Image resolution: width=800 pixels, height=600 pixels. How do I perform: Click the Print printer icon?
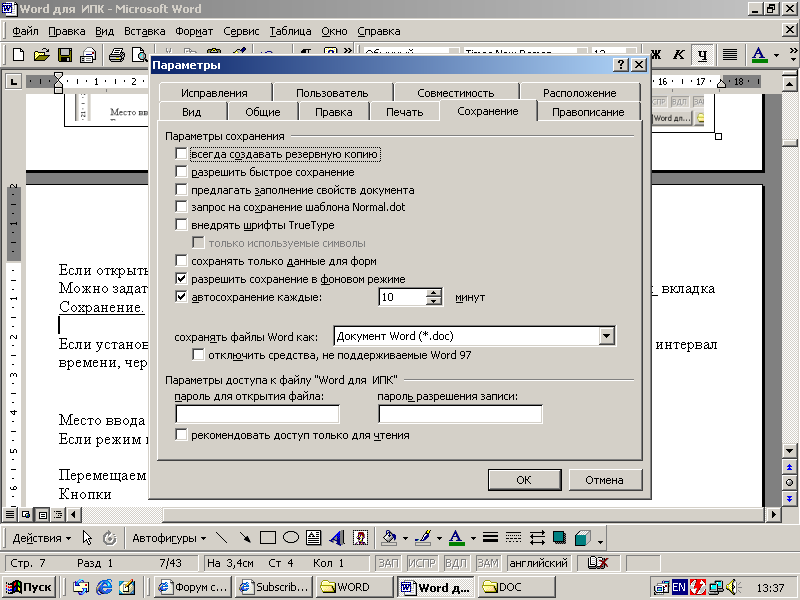pyautogui.click(x=117, y=55)
